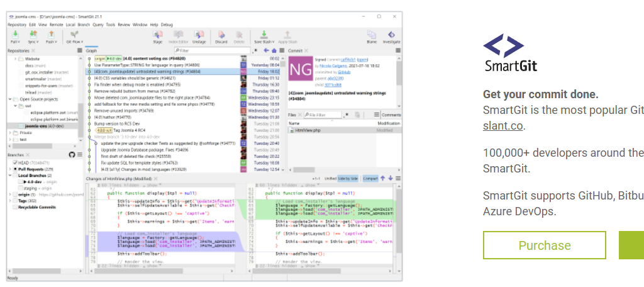Viewport: 644px width, 287px height.
Task: Close the Commit panel with its X
Action: coord(306,50)
